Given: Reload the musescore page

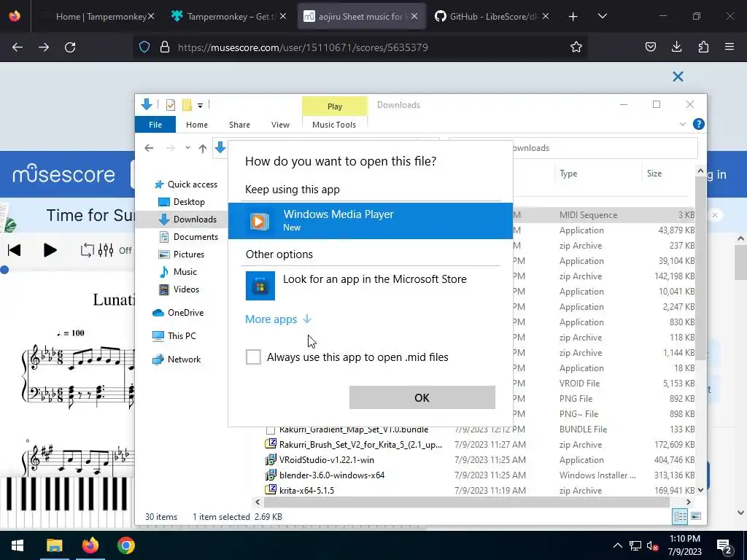Looking at the screenshot, I should [70, 47].
